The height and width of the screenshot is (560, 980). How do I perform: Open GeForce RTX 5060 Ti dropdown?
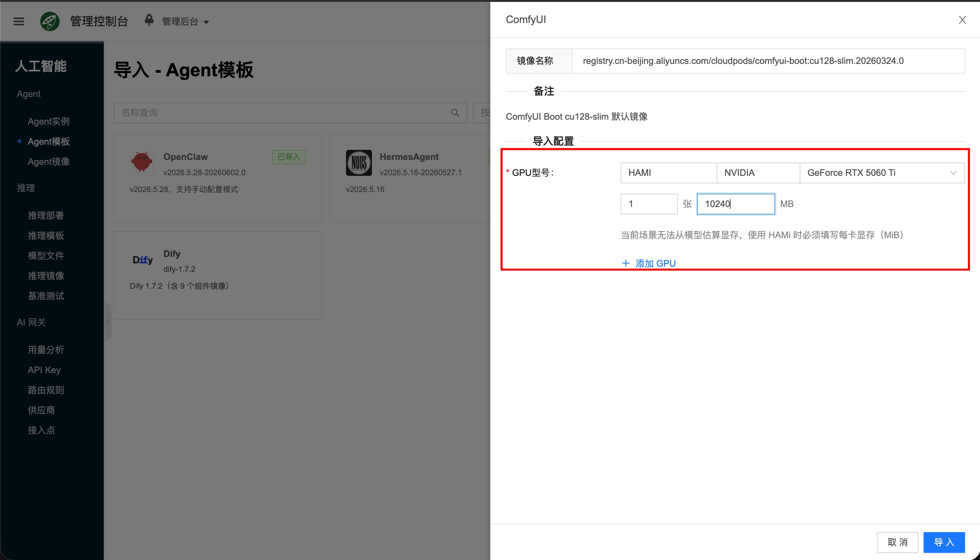pos(882,173)
